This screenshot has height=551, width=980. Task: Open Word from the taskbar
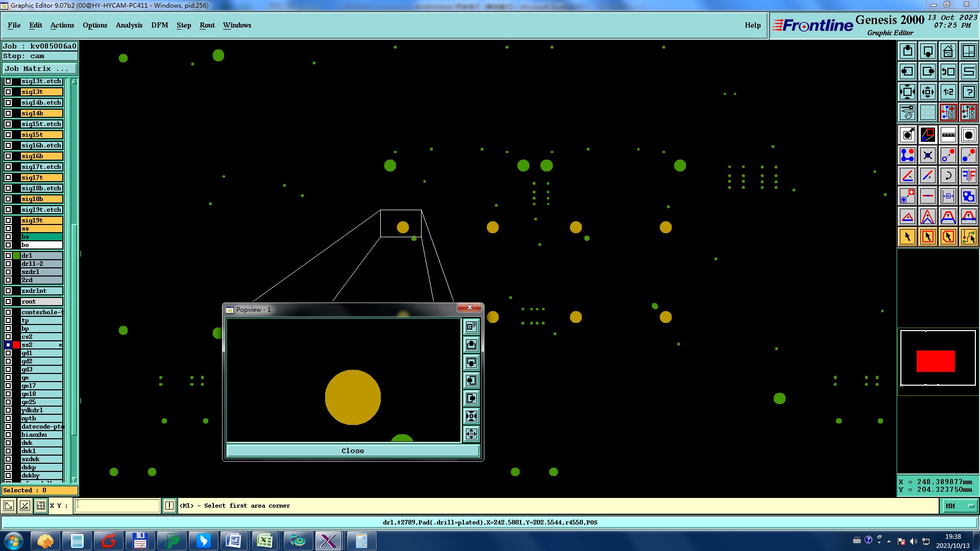pyautogui.click(x=233, y=541)
